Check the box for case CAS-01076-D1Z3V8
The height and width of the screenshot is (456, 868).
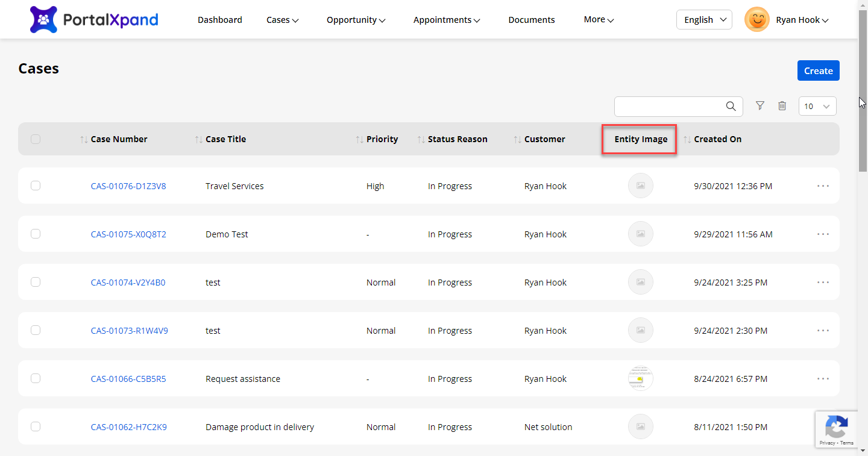pyautogui.click(x=36, y=186)
